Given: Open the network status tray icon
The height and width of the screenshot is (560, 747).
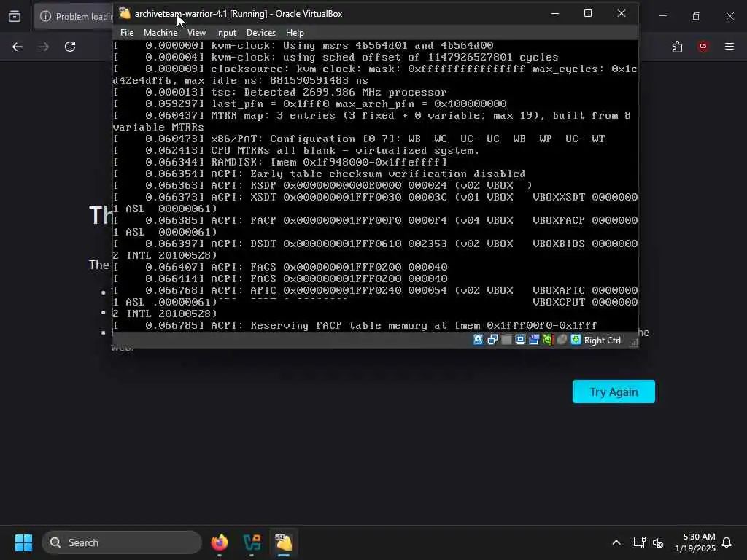Looking at the screenshot, I should (x=639, y=542).
